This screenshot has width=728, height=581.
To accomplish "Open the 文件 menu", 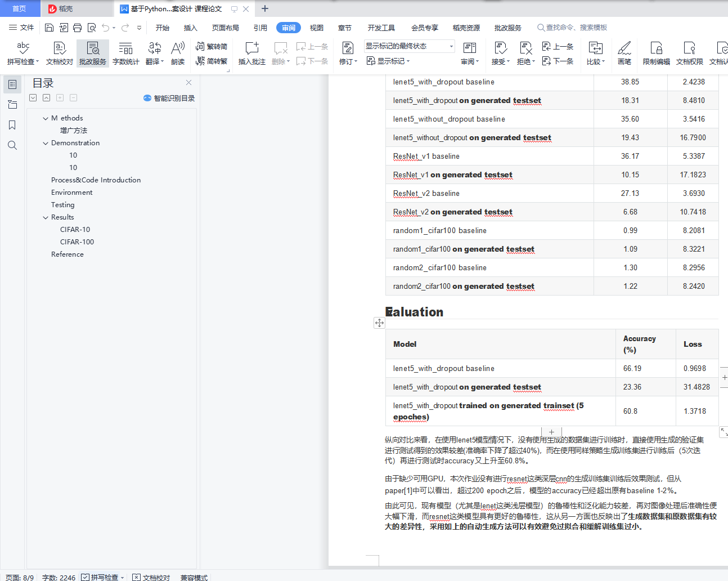I will [x=21, y=28].
